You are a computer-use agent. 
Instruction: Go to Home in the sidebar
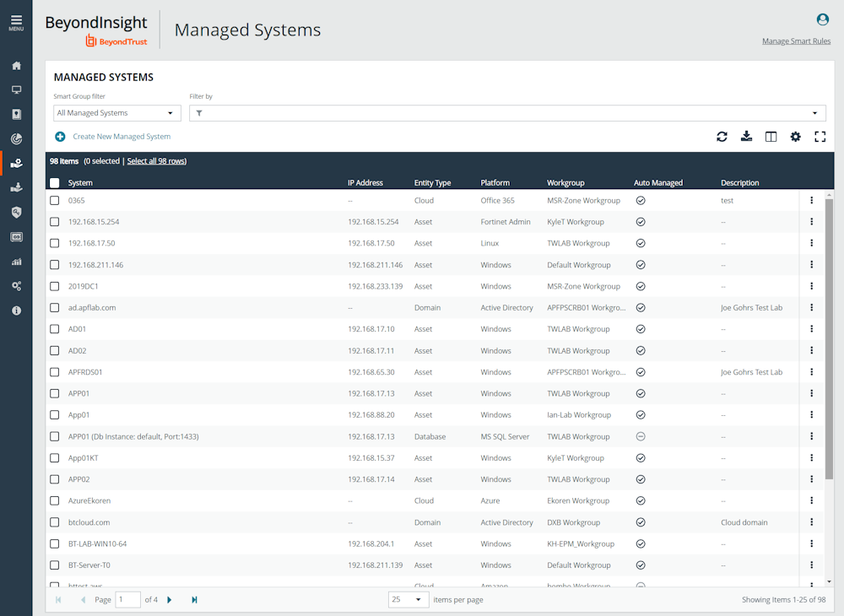[x=16, y=66]
